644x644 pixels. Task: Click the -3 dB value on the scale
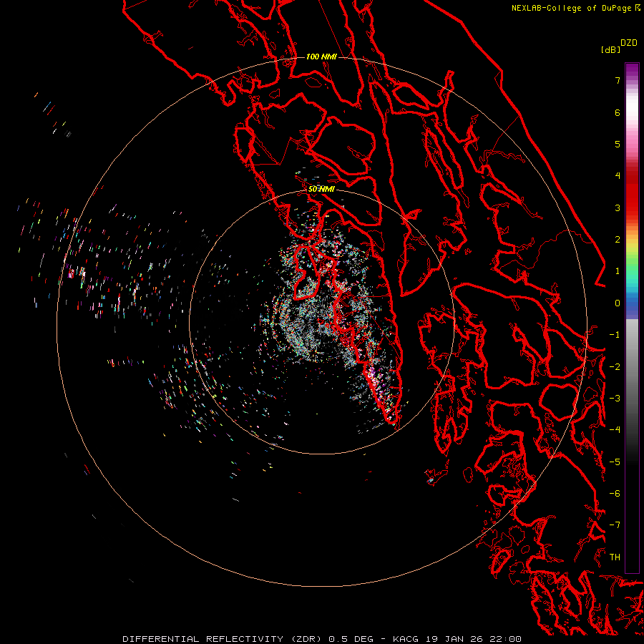pyautogui.click(x=615, y=399)
